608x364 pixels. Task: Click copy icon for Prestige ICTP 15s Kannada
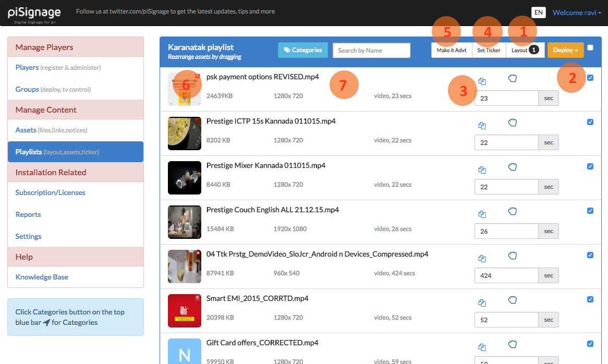coord(482,126)
